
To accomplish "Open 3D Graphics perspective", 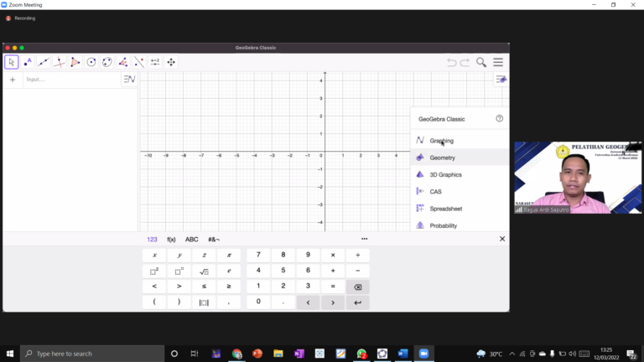I will (445, 174).
